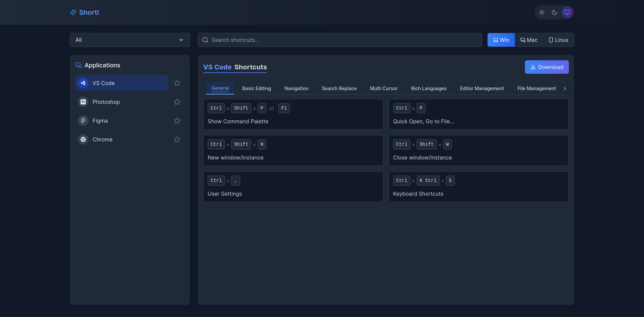
Task: Click the Chrome app icon
Action: pos(83,139)
